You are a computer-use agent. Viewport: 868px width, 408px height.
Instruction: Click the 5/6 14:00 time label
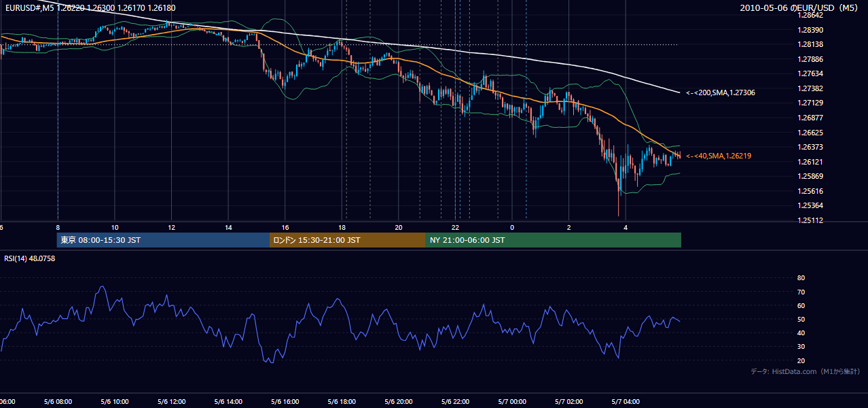pyautogui.click(x=228, y=401)
